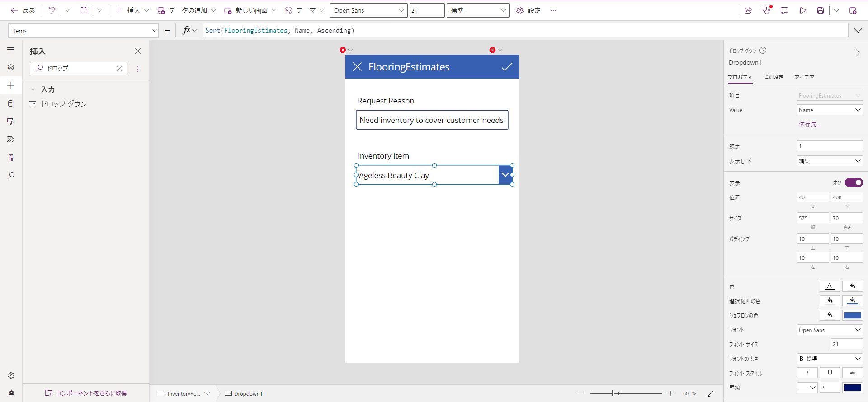Select ドロップ ダウン control in insert list
This screenshot has height=402, width=868.
[64, 104]
